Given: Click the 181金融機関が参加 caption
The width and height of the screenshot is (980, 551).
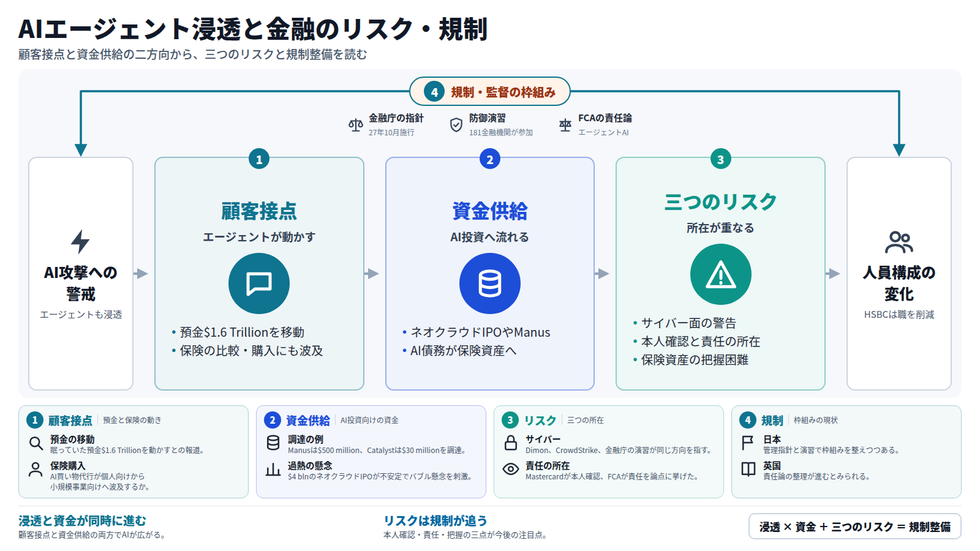Looking at the screenshot, I should 501,132.
